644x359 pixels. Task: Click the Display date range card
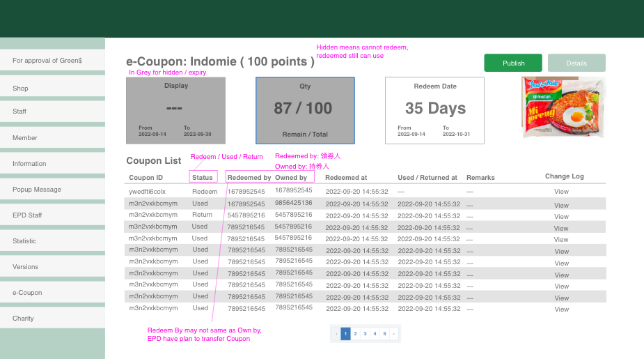coord(175,110)
